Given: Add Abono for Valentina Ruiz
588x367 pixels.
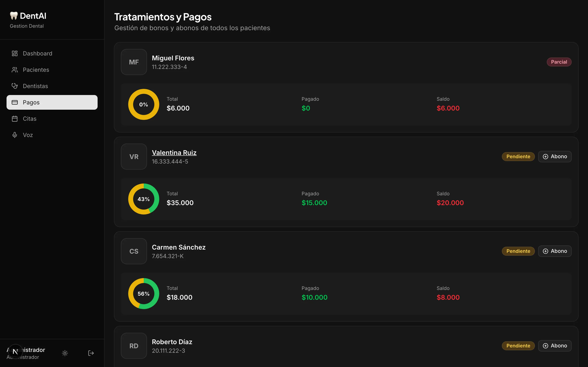Looking at the screenshot, I should pyautogui.click(x=555, y=157).
